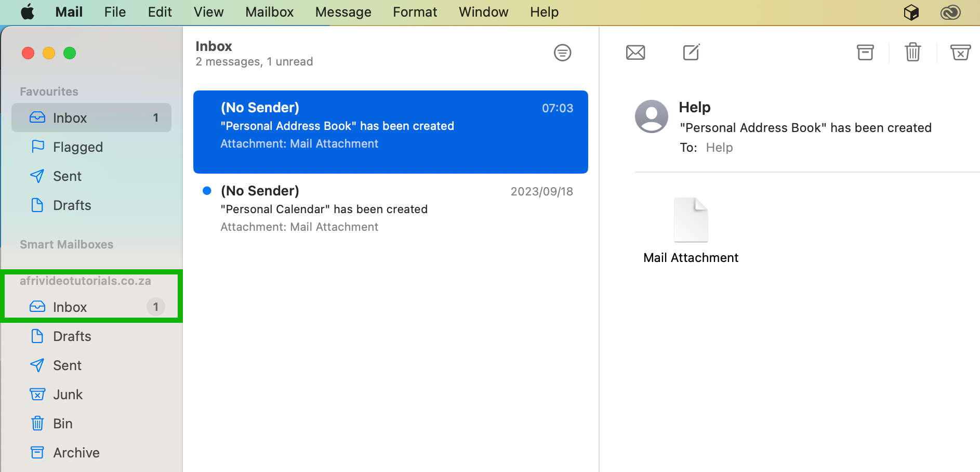Open Junk mailbox under afrivideotutorials.co.za

(x=68, y=395)
